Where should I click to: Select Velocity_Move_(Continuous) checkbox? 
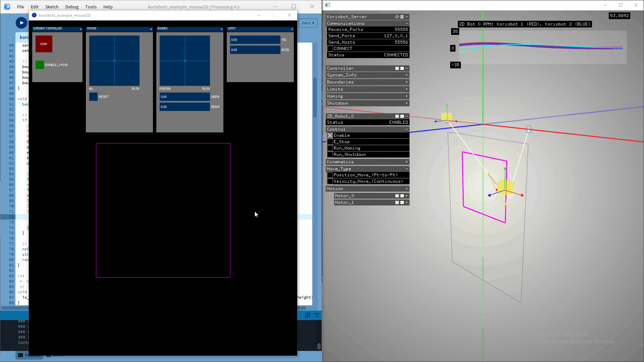[x=330, y=181]
